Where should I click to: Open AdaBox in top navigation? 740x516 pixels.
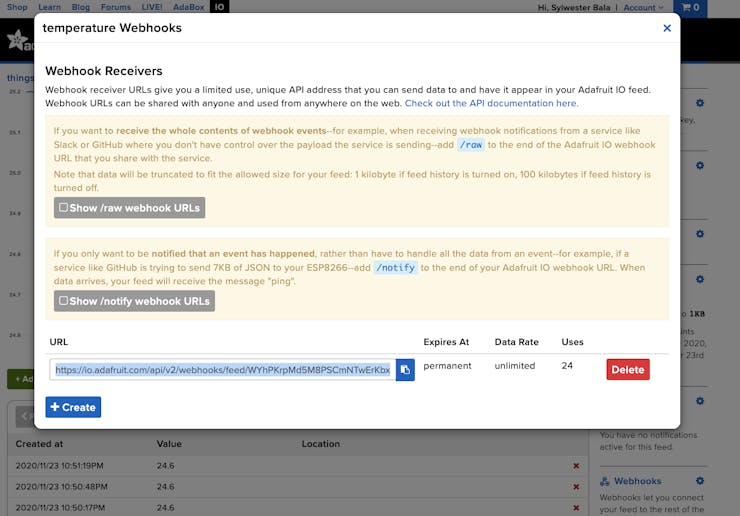188,7
